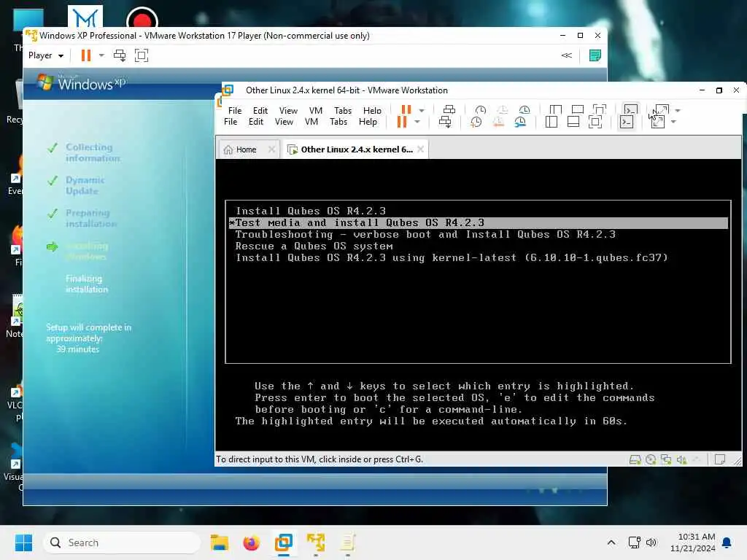Select "Install Qubes OS R4.2.3" boot entry
Screen dimensions: 747x560
pyautogui.click(x=311, y=211)
